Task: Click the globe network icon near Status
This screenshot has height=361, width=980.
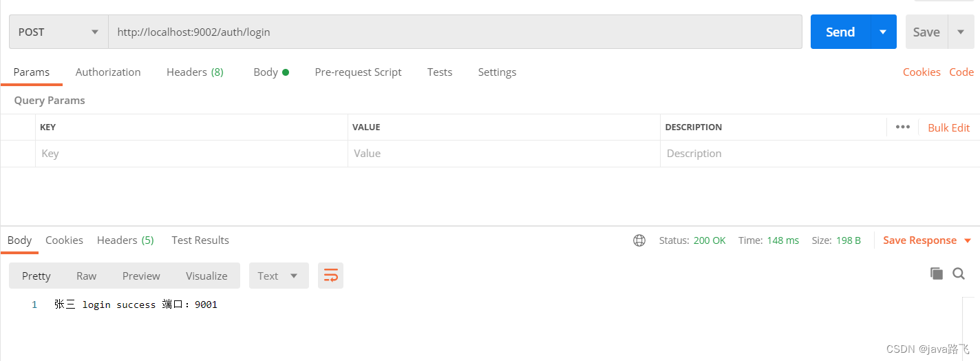Action: tap(639, 240)
